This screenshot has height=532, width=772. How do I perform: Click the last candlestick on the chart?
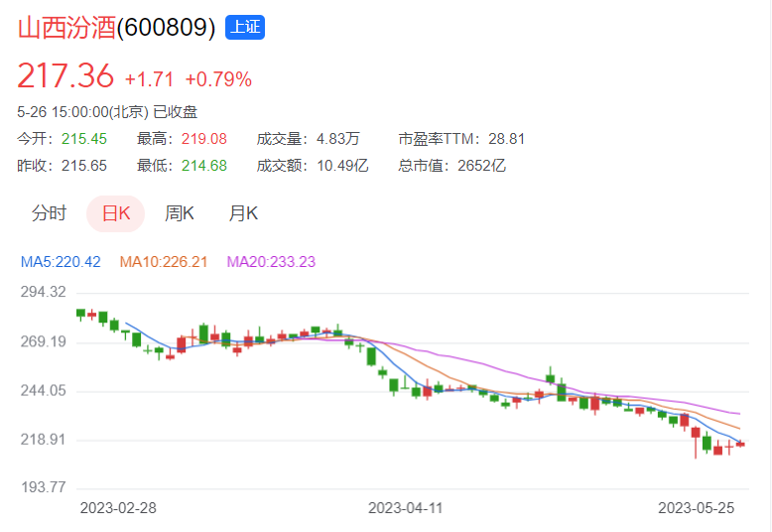(740, 444)
